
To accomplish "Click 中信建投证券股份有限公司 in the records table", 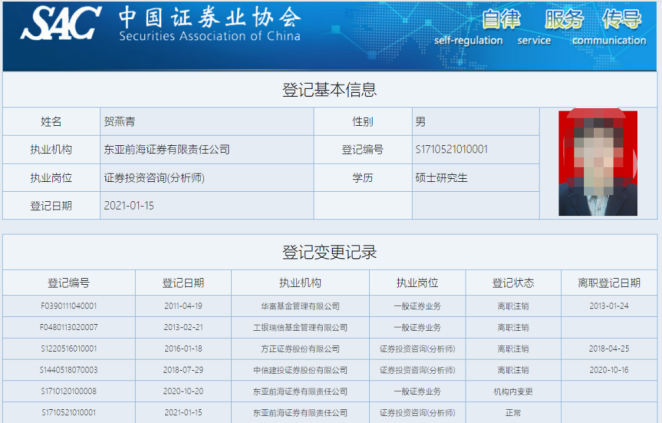I will tap(297, 370).
